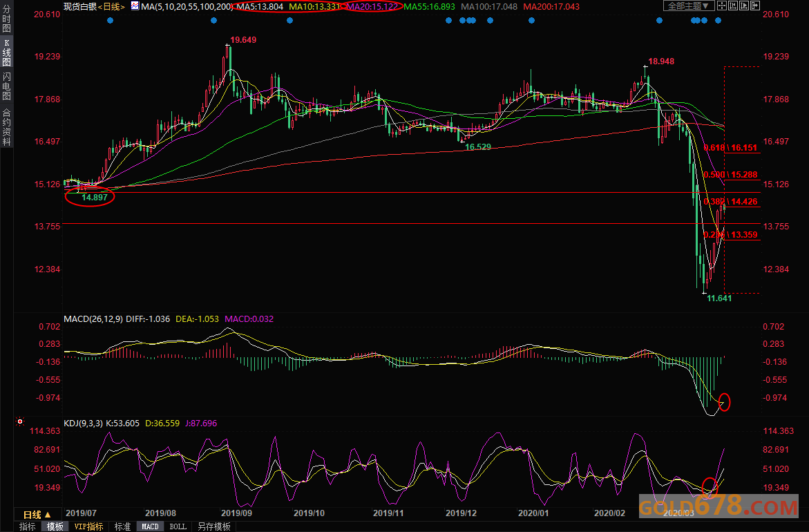Click the 0.618 \ 16.151 Fibonacci label
This screenshot has height=532, width=809.
click(730, 148)
